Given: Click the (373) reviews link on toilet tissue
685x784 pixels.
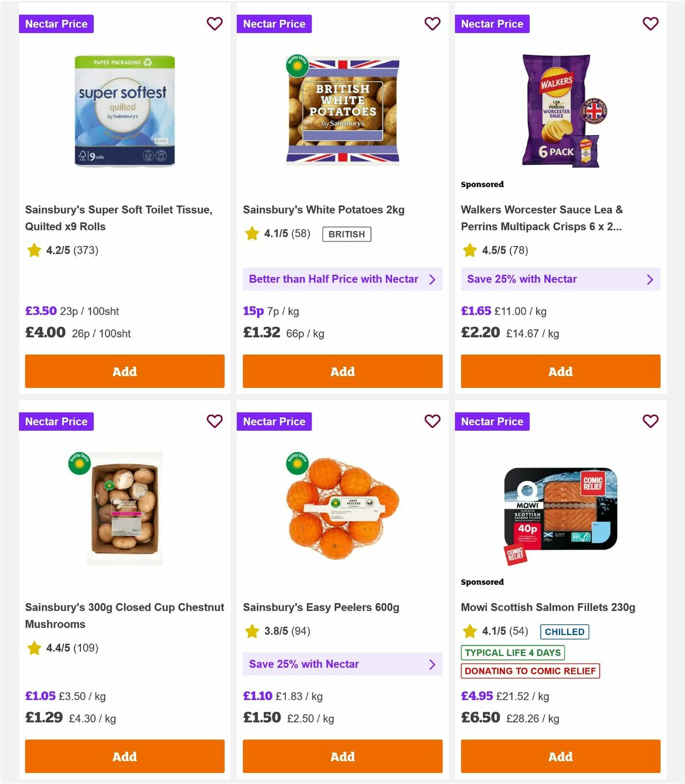Looking at the screenshot, I should 83,250.
